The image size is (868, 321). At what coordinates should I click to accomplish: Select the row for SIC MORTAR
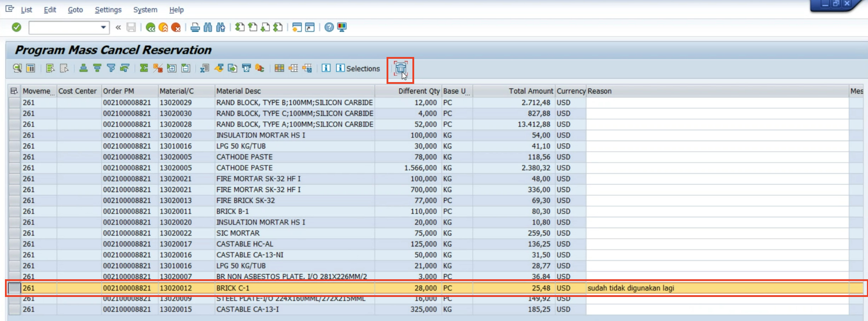(14, 233)
